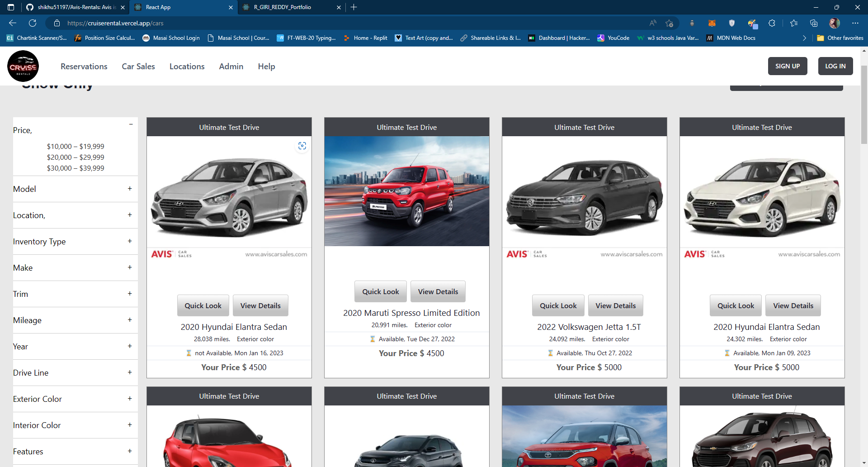
Task: Open Collections with the stacked-pages icon
Action: point(814,23)
